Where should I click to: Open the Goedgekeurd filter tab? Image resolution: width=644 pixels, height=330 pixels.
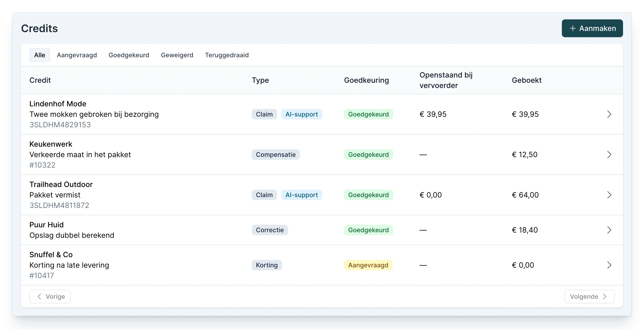[x=129, y=55]
